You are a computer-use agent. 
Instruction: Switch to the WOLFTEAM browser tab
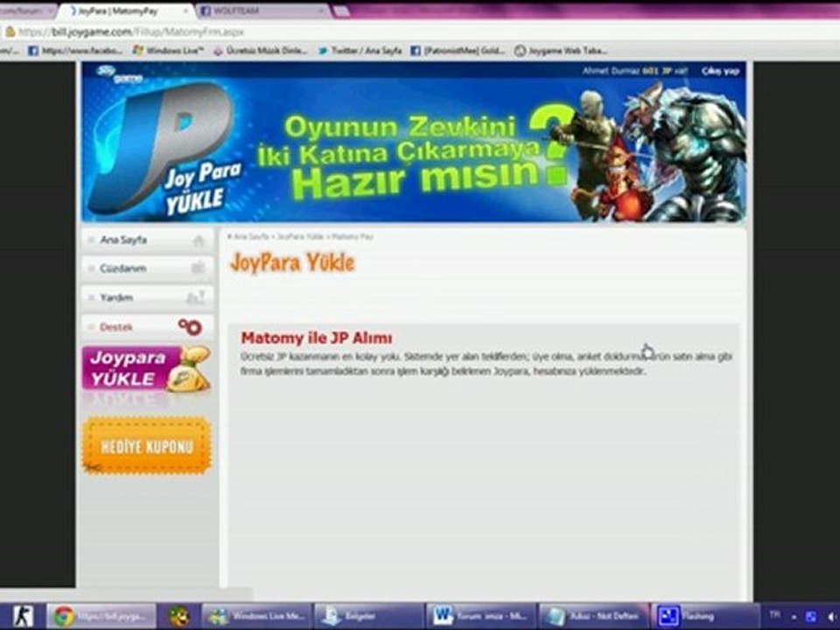pyautogui.click(x=262, y=10)
